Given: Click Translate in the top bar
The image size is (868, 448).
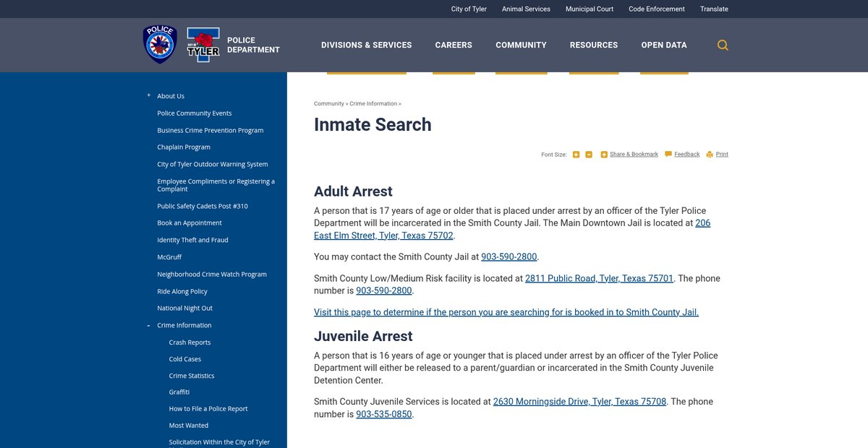Looking at the screenshot, I should (x=714, y=9).
